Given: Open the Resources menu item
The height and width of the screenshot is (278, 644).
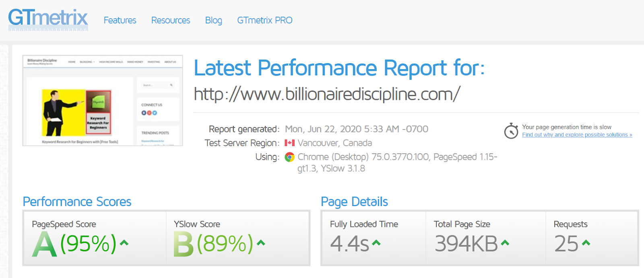Looking at the screenshot, I should [171, 20].
